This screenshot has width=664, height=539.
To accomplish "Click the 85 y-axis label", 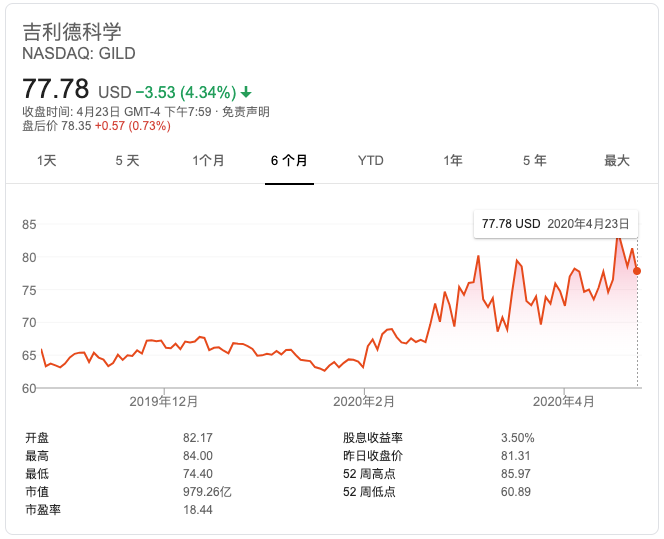I will coord(29,224).
